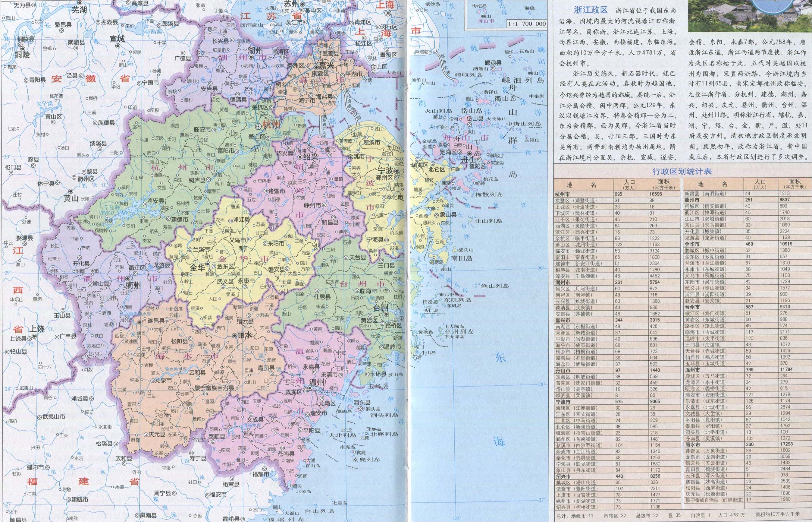Image resolution: width=812 pixels, height=522 pixels.
Task: Click the 繁昌县 map label
Action: (63, 25)
